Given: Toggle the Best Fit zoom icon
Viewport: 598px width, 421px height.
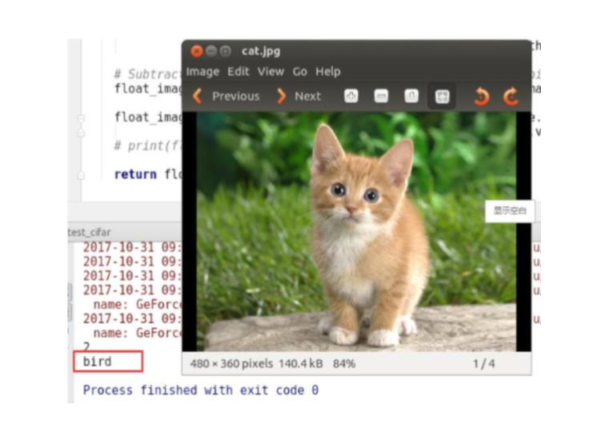Looking at the screenshot, I should (x=442, y=96).
